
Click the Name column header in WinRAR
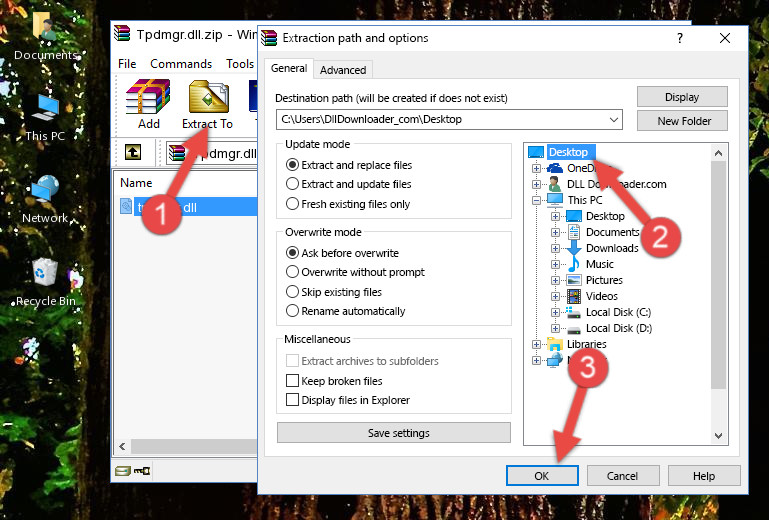[136, 182]
